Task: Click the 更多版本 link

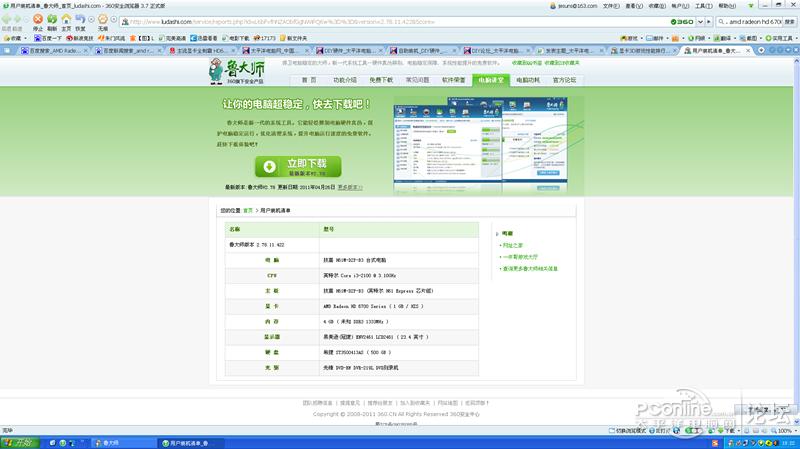Action: (349, 187)
